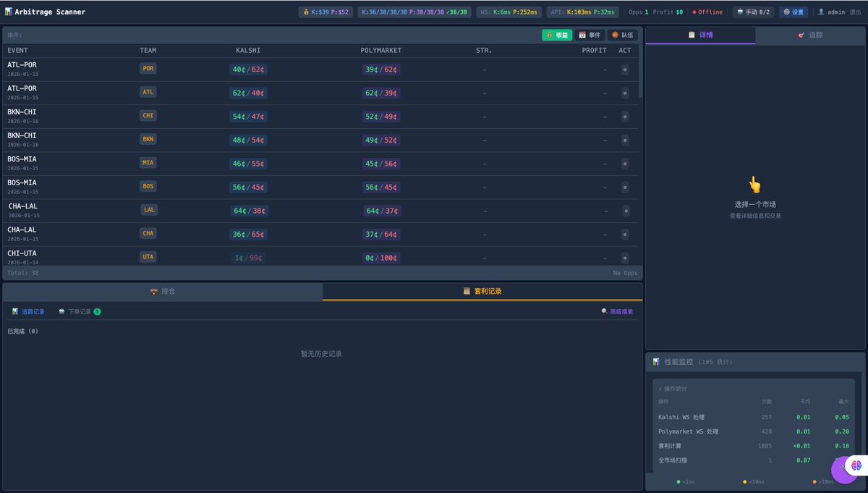Click the action icon in the ATL–POR POR row
This screenshot has width=868, height=493.
[625, 69]
